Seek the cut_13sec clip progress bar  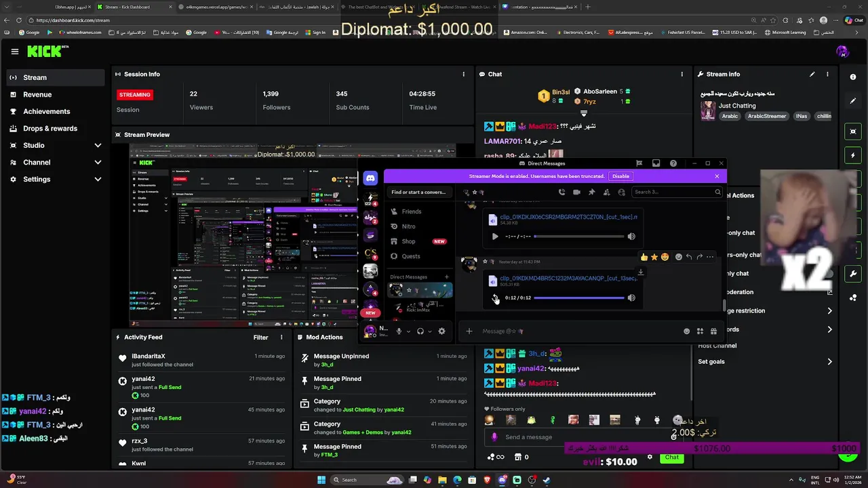(579, 298)
